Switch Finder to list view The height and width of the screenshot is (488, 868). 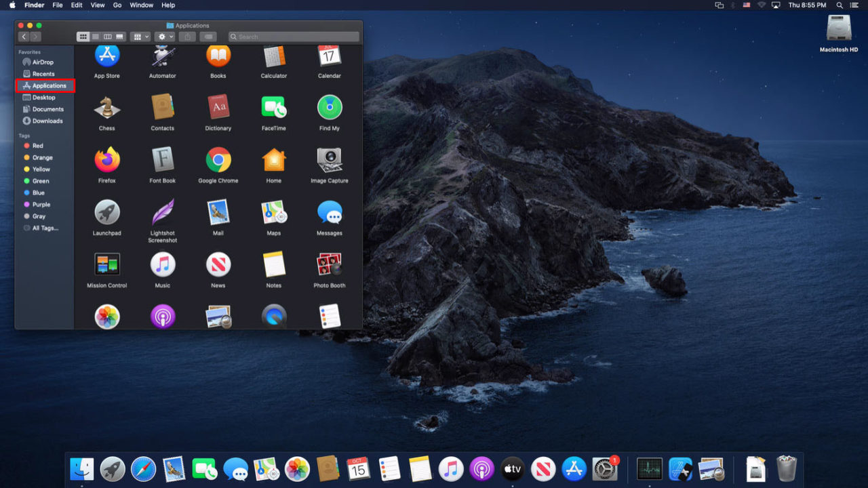tap(96, 37)
